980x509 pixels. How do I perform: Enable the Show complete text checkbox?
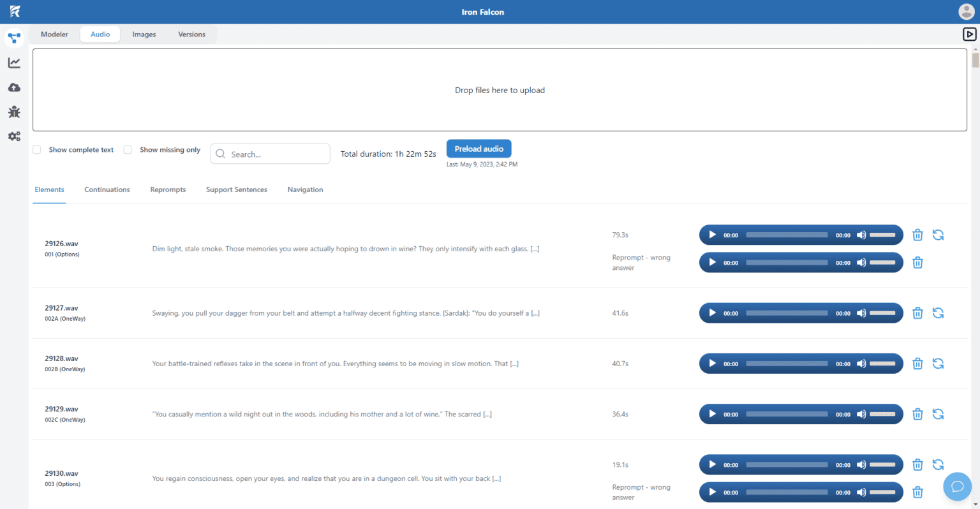pos(36,149)
